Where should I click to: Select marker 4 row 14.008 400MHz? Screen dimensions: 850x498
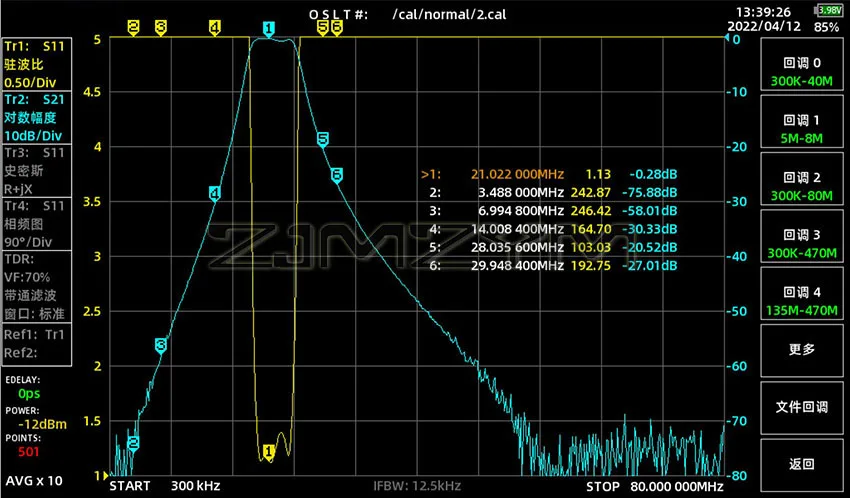point(553,229)
